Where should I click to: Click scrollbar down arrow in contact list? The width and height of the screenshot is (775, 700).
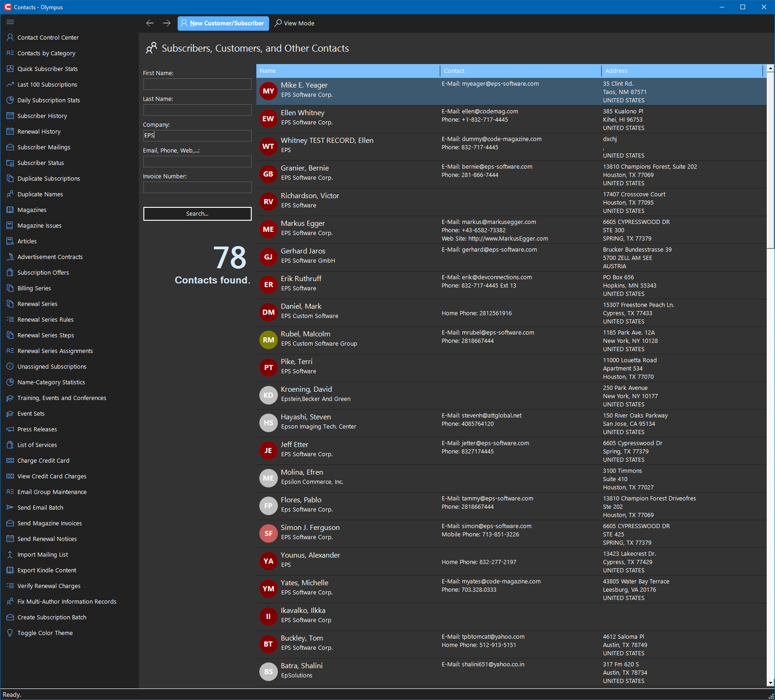click(x=770, y=683)
